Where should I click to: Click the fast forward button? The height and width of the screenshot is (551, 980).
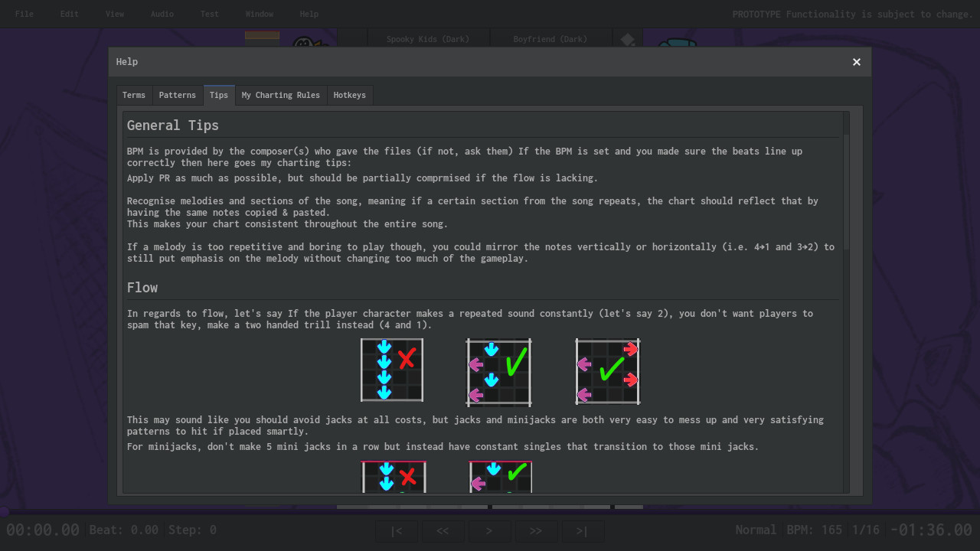[536, 531]
